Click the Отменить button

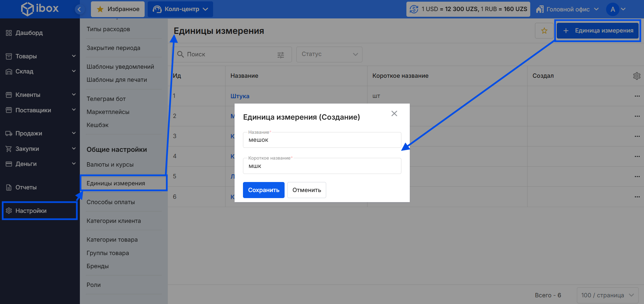coord(306,190)
